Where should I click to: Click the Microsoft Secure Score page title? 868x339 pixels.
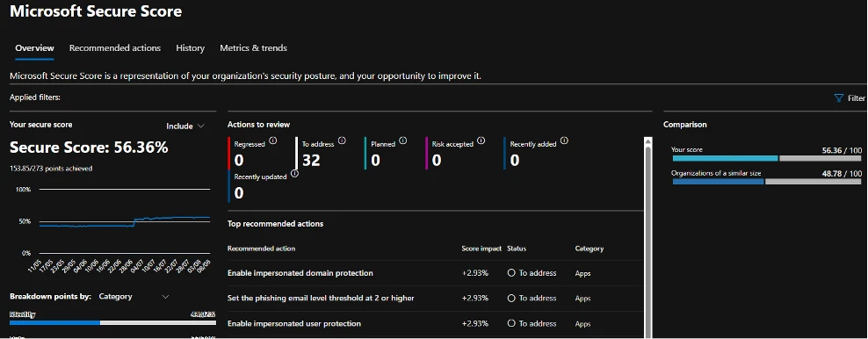96,11
